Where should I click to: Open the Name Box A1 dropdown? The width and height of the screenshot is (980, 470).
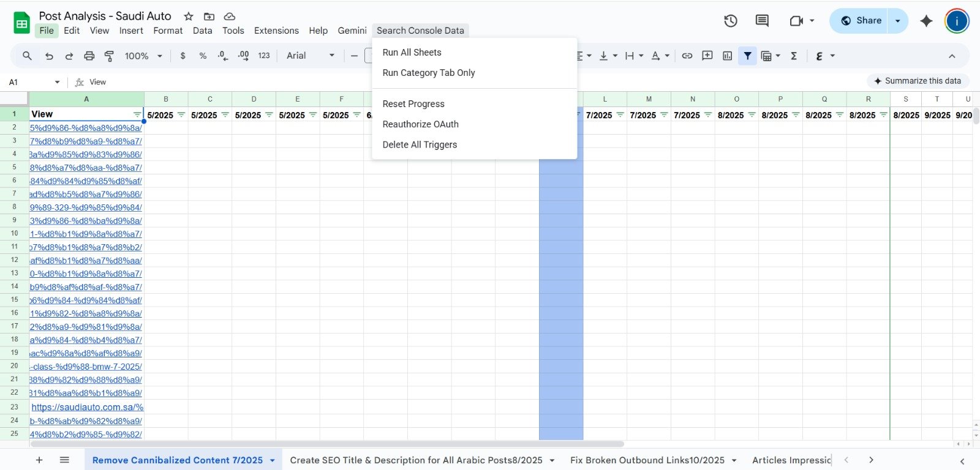click(x=57, y=82)
